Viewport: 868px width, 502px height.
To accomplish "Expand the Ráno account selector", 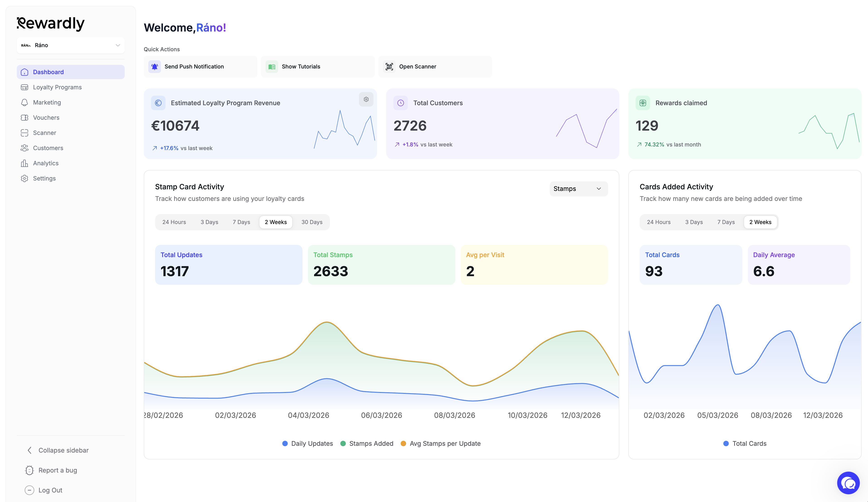I will tap(70, 45).
